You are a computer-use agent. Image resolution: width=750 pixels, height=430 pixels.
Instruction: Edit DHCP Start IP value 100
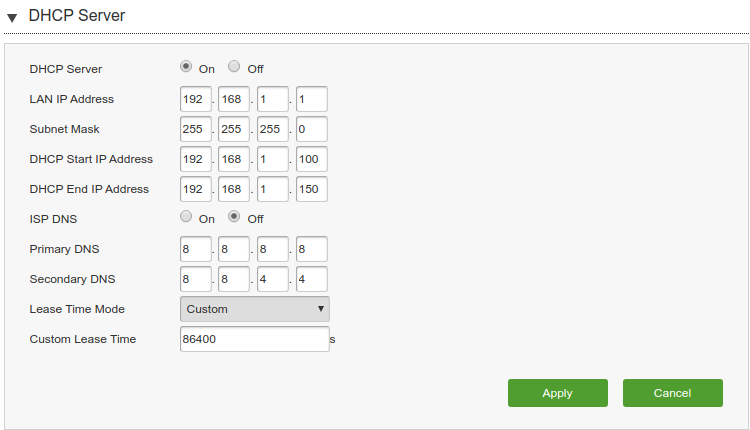click(x=311, y=159)
